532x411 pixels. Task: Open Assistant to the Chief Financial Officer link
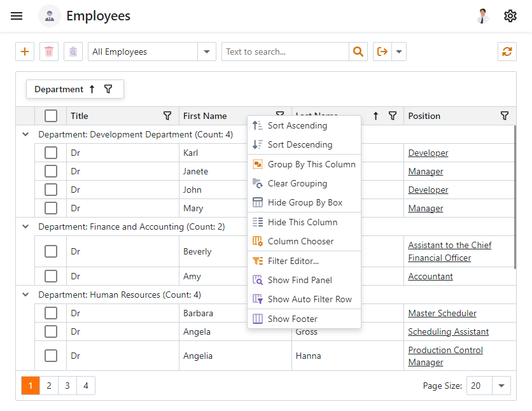449,251
